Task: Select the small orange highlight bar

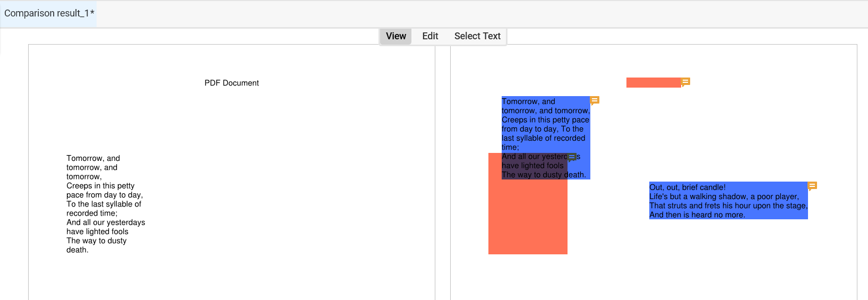Action: click(654, 82)
